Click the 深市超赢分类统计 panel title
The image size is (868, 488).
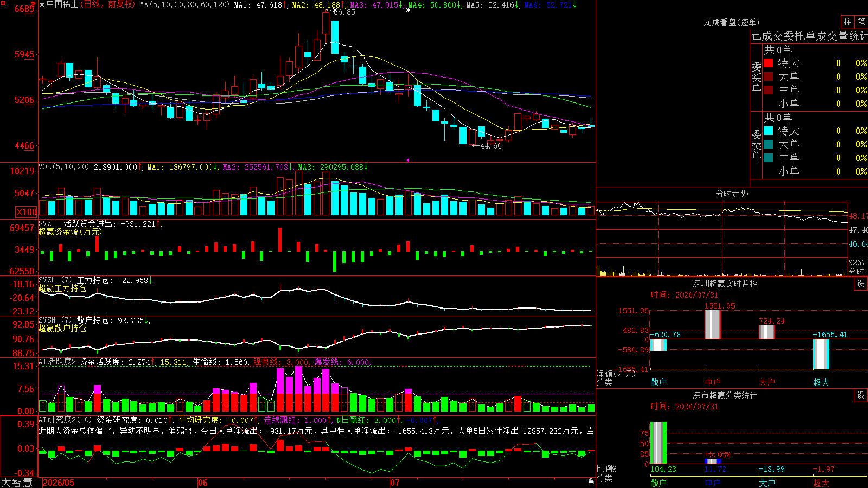(725, 395)
